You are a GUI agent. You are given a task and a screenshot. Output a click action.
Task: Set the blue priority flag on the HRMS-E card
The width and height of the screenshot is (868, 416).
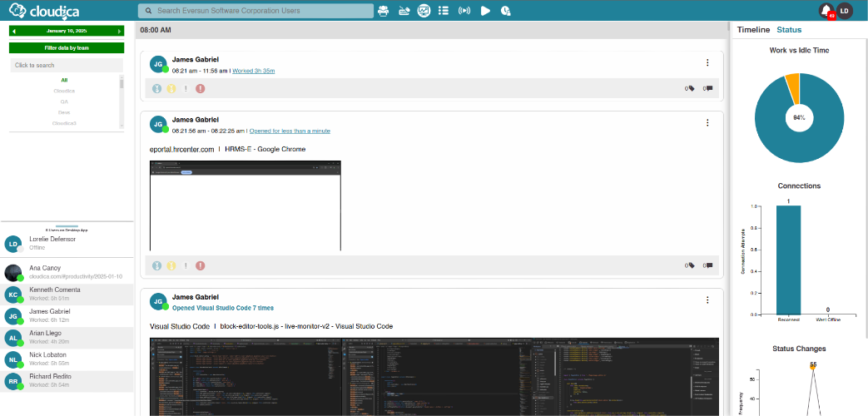[x=156, y=266]
